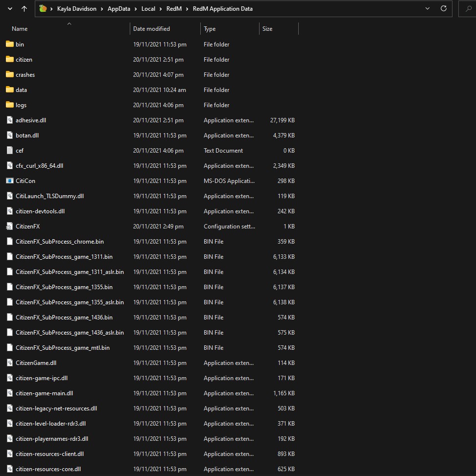Click 20/11/2021 10:24 am date of data
Image resolution: width=476 pixels, height=476 pixels.
click(160, 90)
